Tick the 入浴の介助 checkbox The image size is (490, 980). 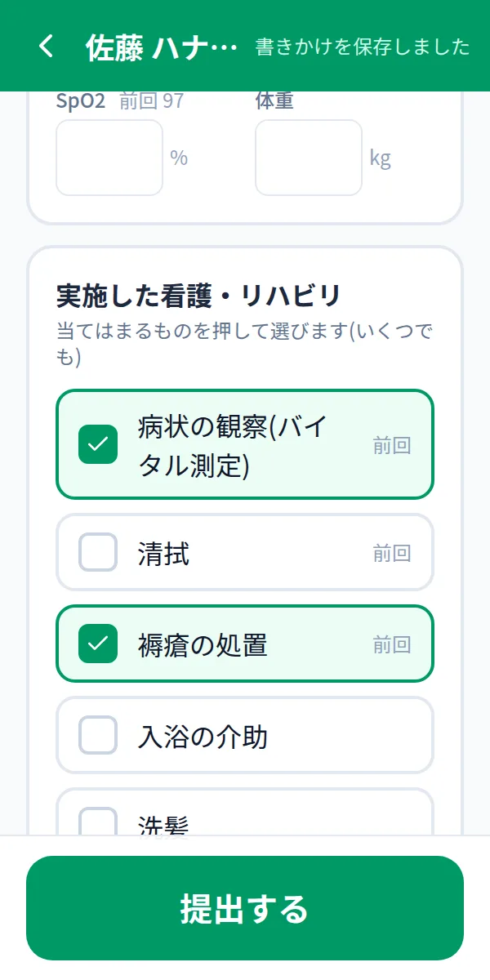[x=98, y=735]
